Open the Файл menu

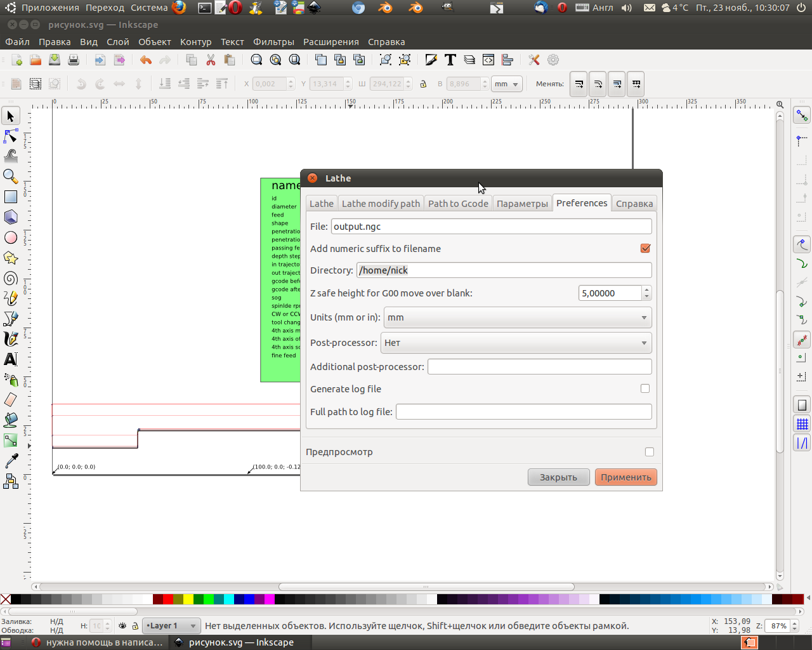click(x=18, y=42)
